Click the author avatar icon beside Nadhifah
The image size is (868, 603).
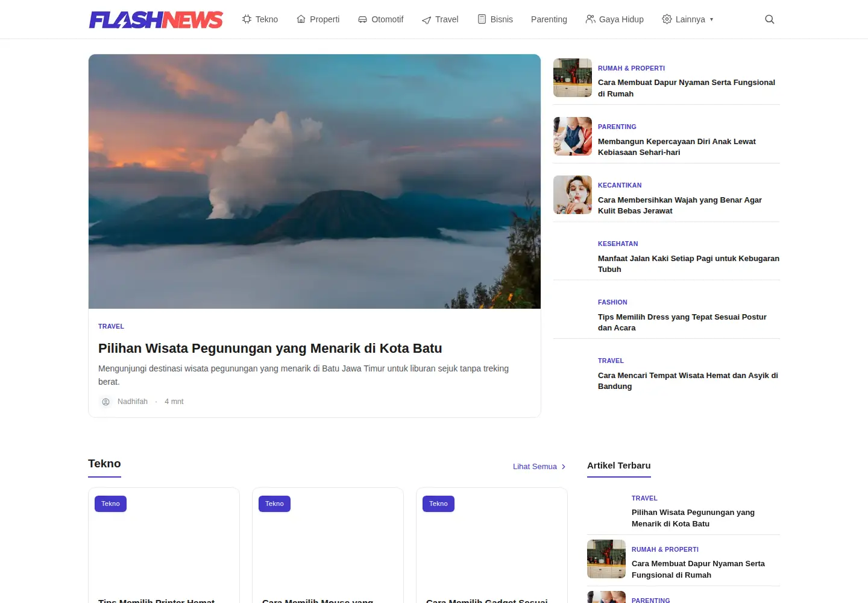click(105, 402)
